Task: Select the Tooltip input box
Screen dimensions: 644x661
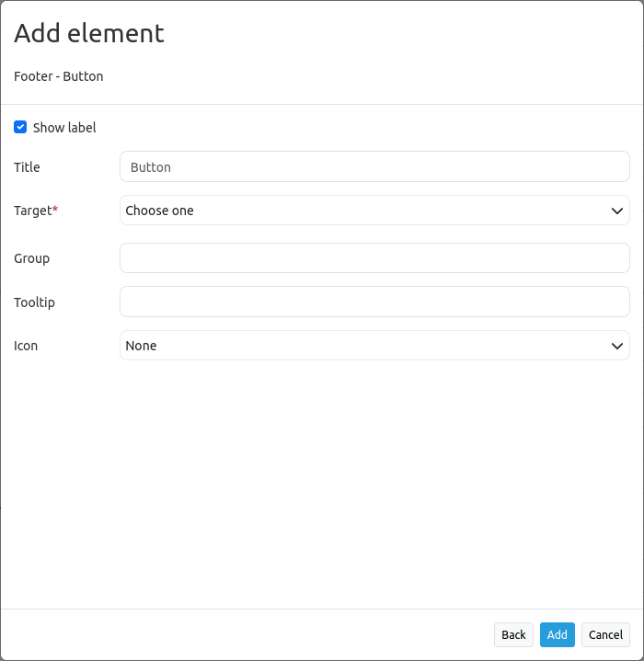Action: coord(374,302)
